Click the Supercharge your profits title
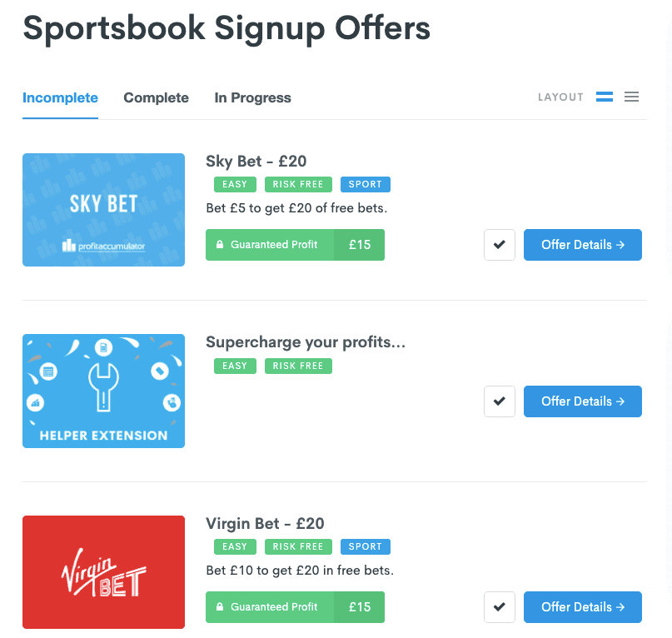The width and height of the screenshot is (672, 638). pyautogui.click(x=306, y=342)
